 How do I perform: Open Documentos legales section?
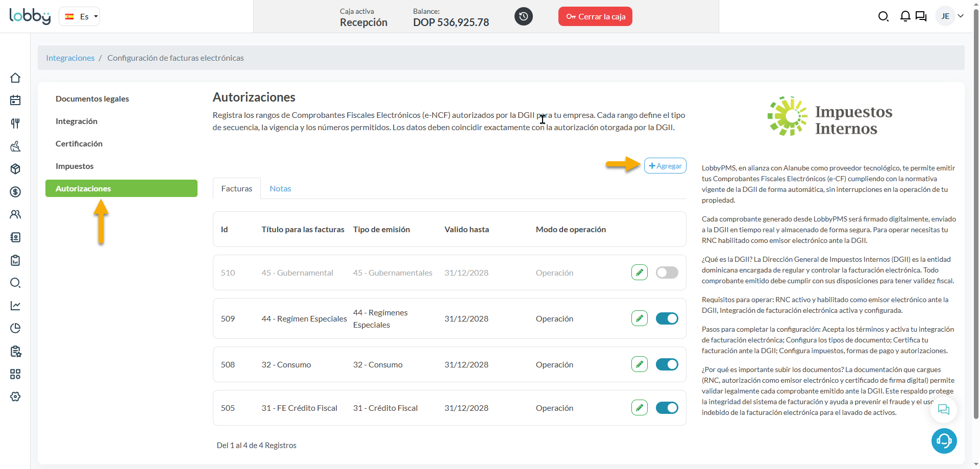(x=92, y=98)
